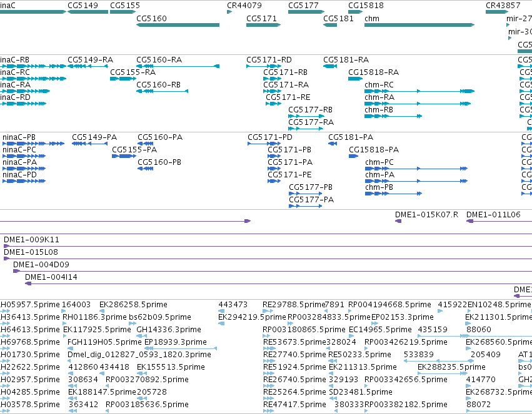Click protein CG5160-PB
This screenshot has width=532, height=414.
tap(146, 169)
